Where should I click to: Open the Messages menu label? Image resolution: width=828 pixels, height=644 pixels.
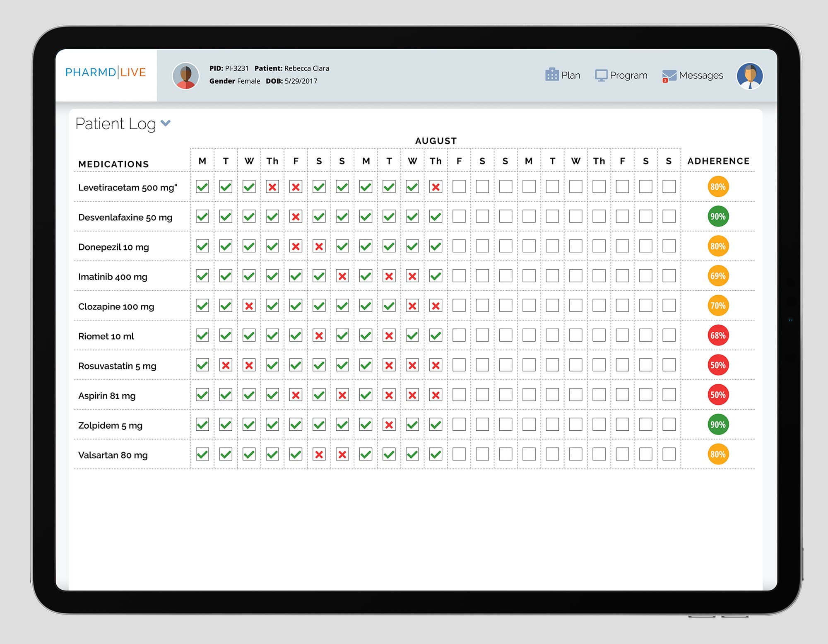(700, 75)
